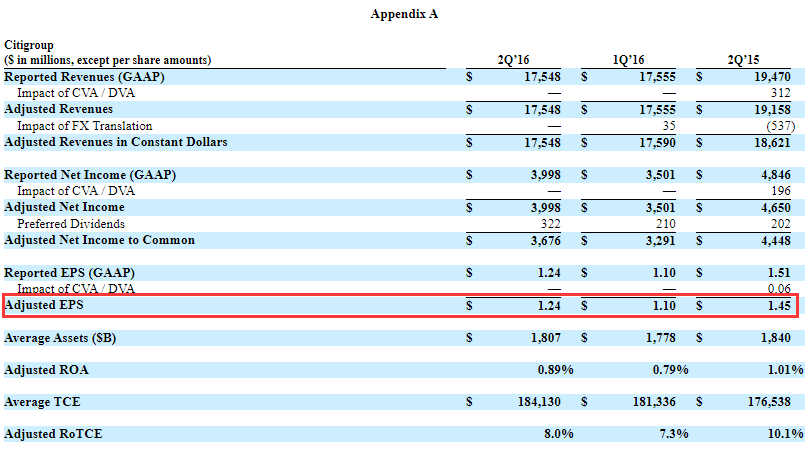
Task: Select the Adjusted EPS row label
Action: point(44,305)
